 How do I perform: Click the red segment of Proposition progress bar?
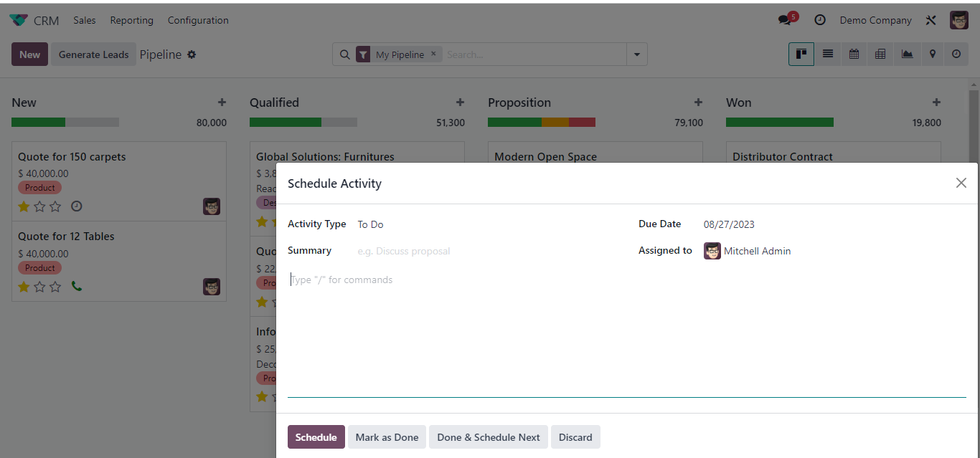(x=582, y=123)
